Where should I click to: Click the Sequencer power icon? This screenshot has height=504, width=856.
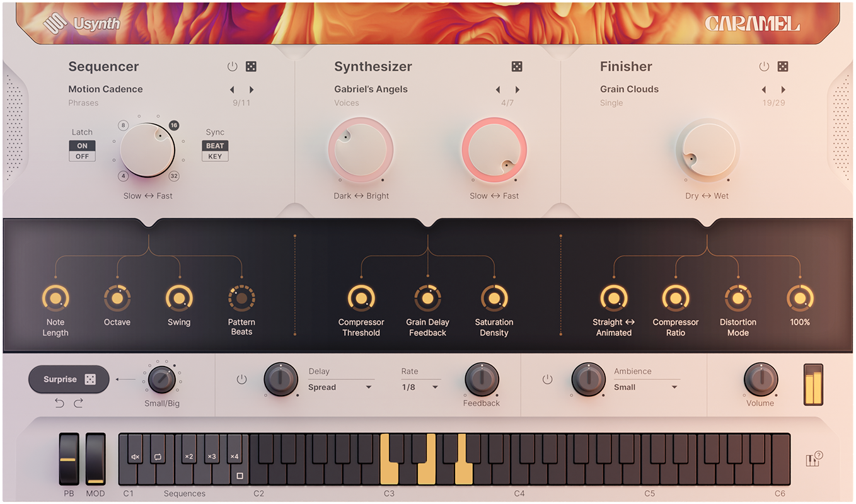click(232, 66)
